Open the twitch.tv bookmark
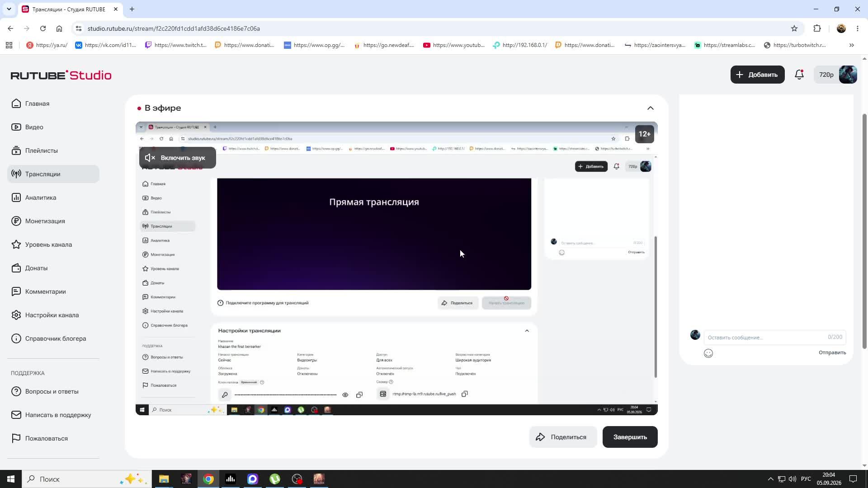 point(176,45)
